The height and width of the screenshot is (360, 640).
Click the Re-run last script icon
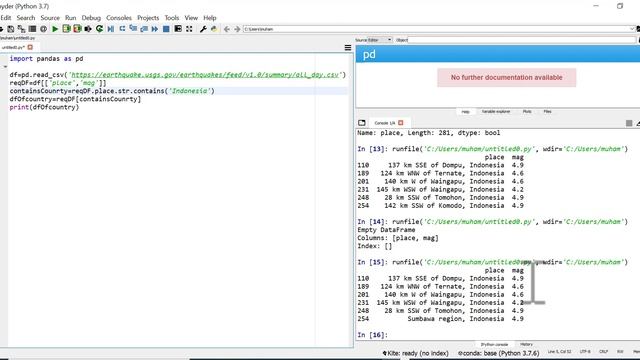click(99, 29)
